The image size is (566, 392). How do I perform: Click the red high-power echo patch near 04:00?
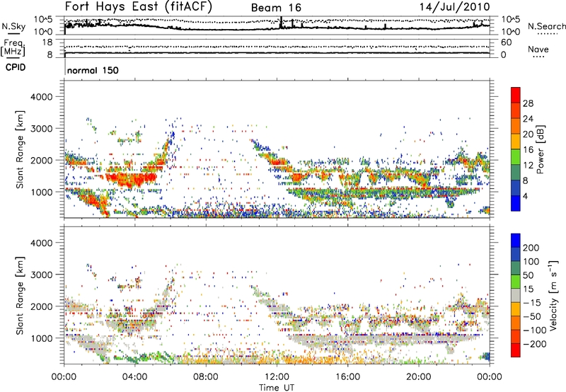click(x=132, y=179)
